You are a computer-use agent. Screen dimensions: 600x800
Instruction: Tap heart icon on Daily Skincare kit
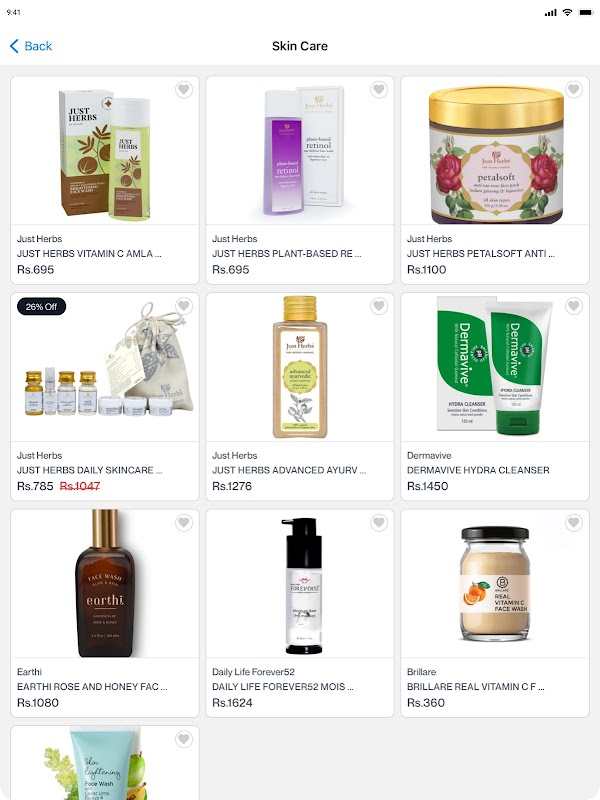pyautogui.click(x=184, y=306)
